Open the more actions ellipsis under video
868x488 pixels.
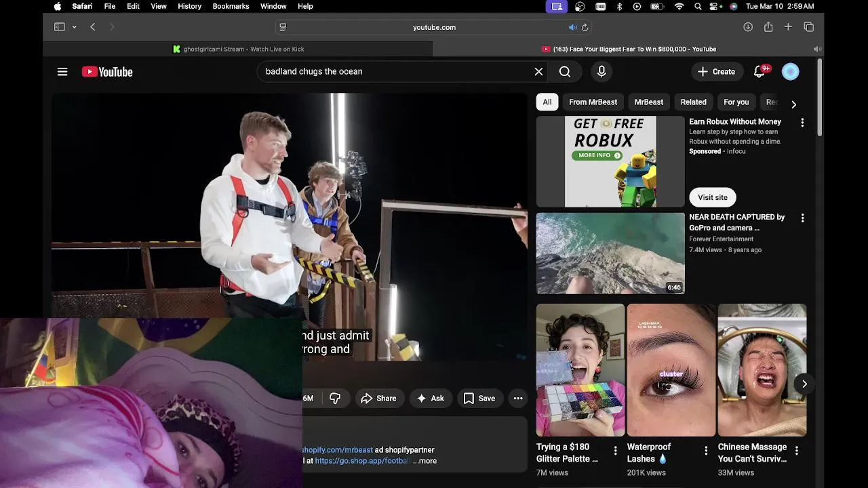pos(518,399)
